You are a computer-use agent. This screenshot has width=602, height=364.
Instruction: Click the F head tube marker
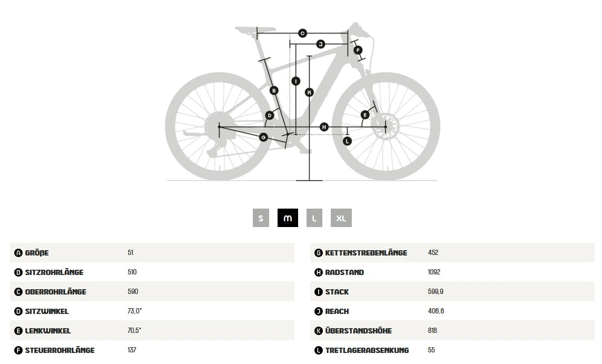click(x=358, y=50)
